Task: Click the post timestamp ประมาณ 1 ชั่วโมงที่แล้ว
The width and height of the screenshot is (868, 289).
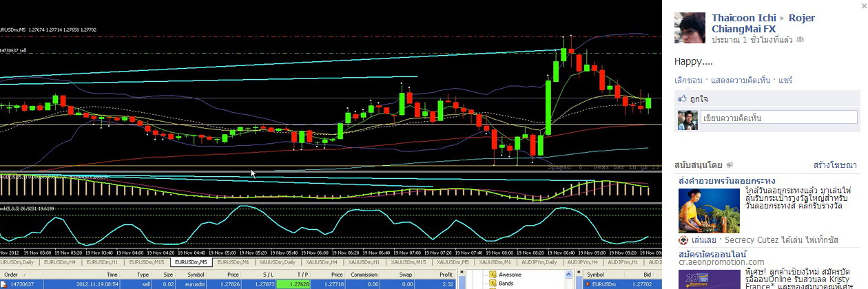Action: pos(752,41)
